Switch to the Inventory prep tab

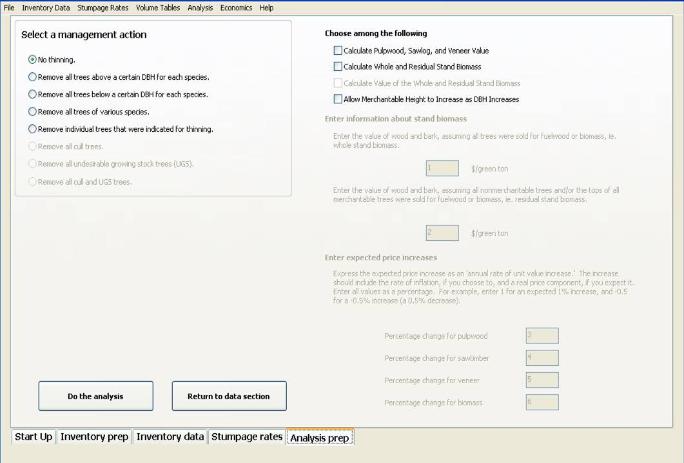[94, 437]
